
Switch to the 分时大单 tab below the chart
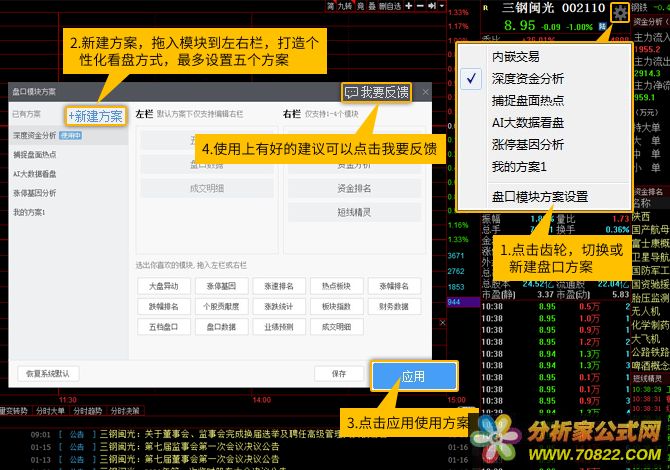click(x=50, y=411)
